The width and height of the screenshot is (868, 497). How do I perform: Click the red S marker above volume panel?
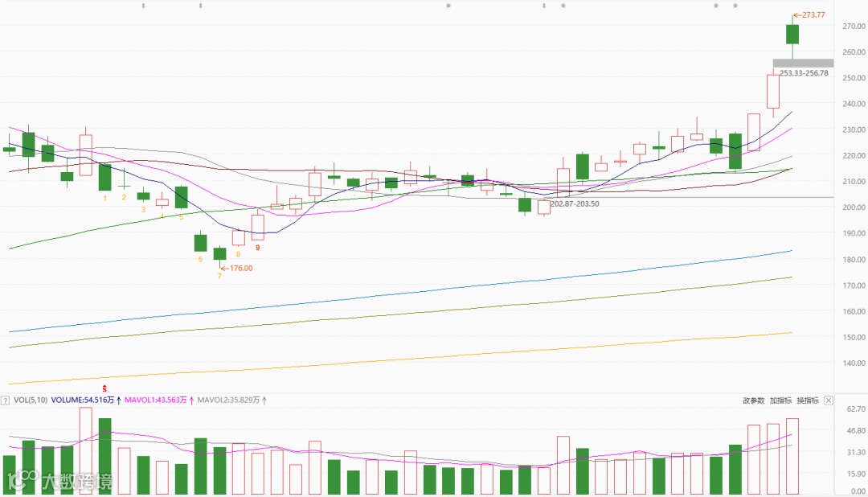click(104, 389)
